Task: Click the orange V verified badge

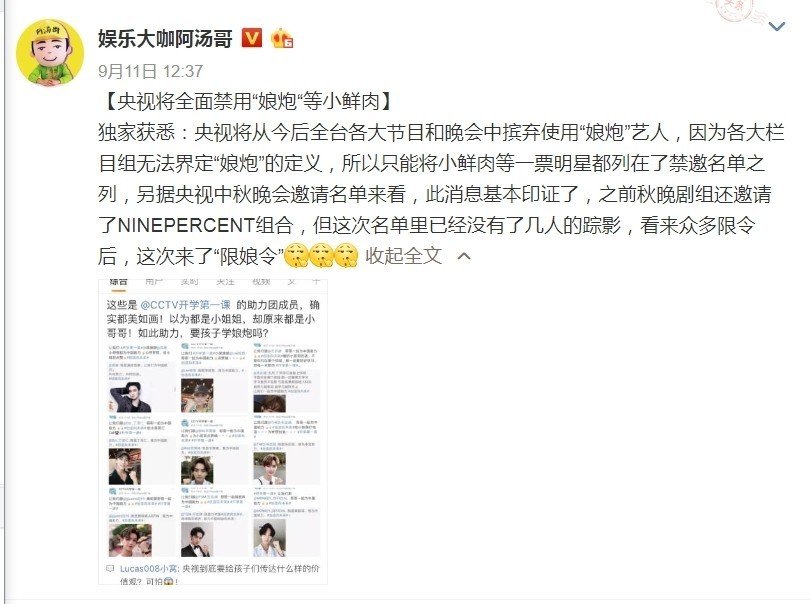Action: click(252, 38)
